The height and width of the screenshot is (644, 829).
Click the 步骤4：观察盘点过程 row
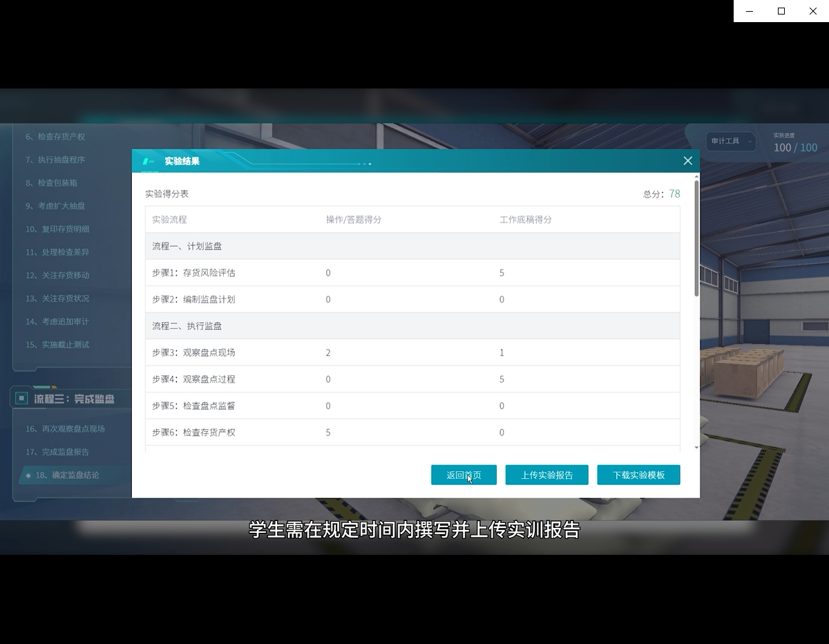[412, 379]
